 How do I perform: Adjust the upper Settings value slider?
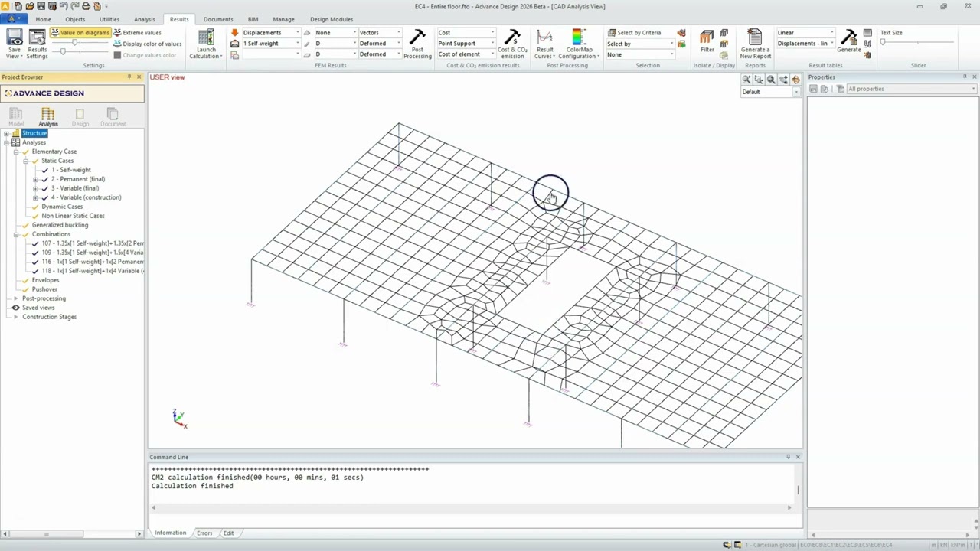tap(74, 42)
